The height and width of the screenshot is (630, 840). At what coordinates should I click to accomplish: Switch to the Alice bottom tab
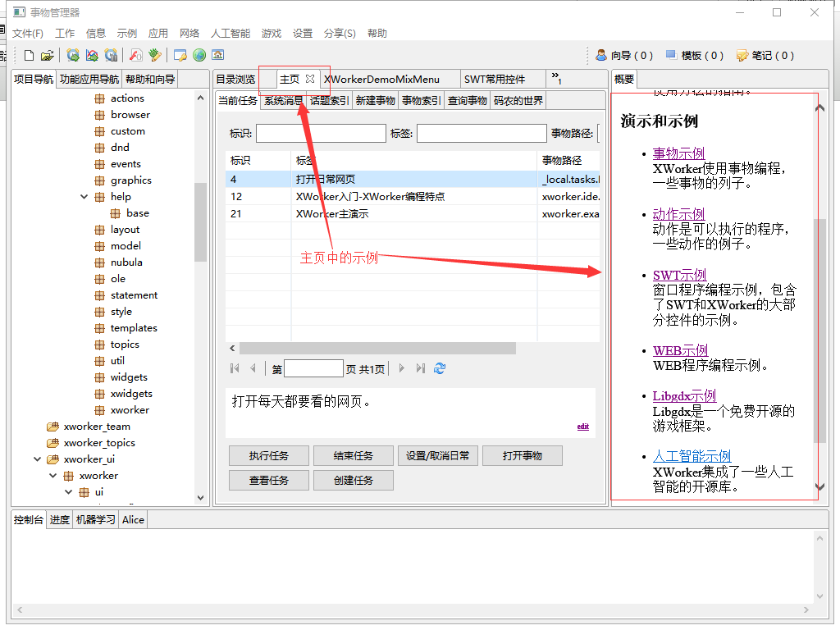tap(133, 519)
